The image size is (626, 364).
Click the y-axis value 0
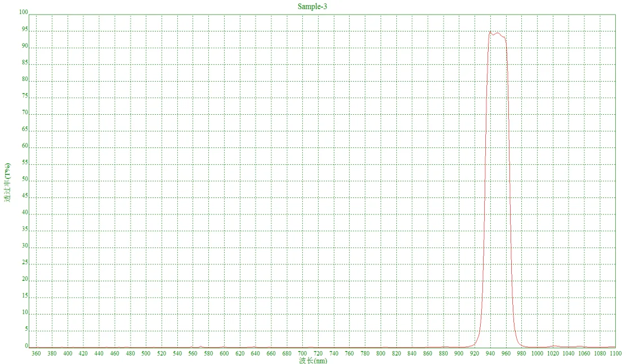pos(27,345)
